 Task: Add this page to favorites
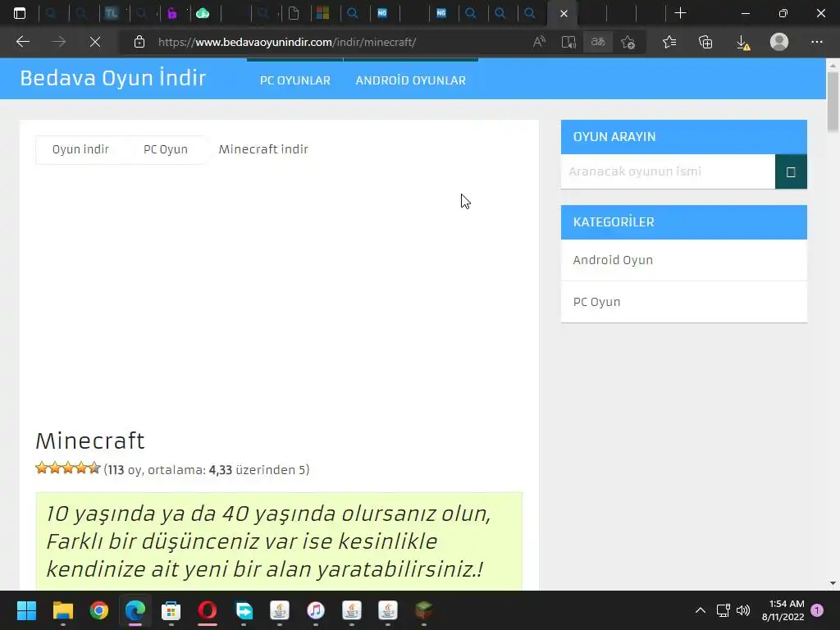[628, 42]
